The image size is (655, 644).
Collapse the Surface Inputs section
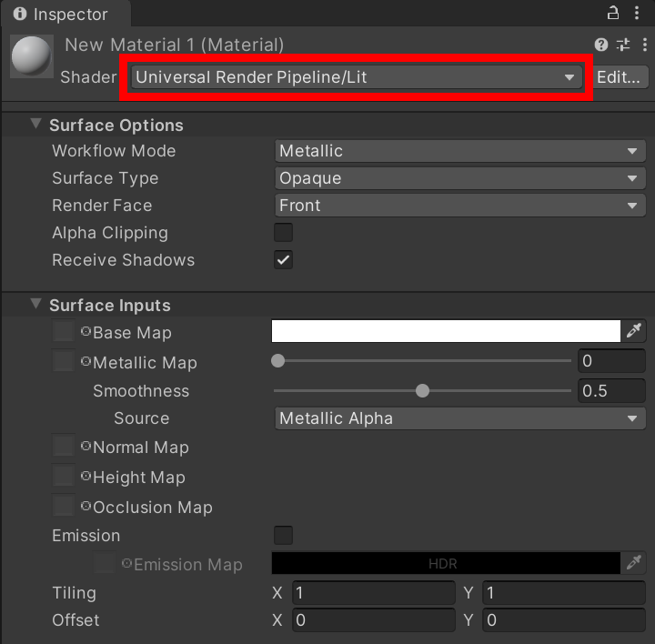click(35, 304)
